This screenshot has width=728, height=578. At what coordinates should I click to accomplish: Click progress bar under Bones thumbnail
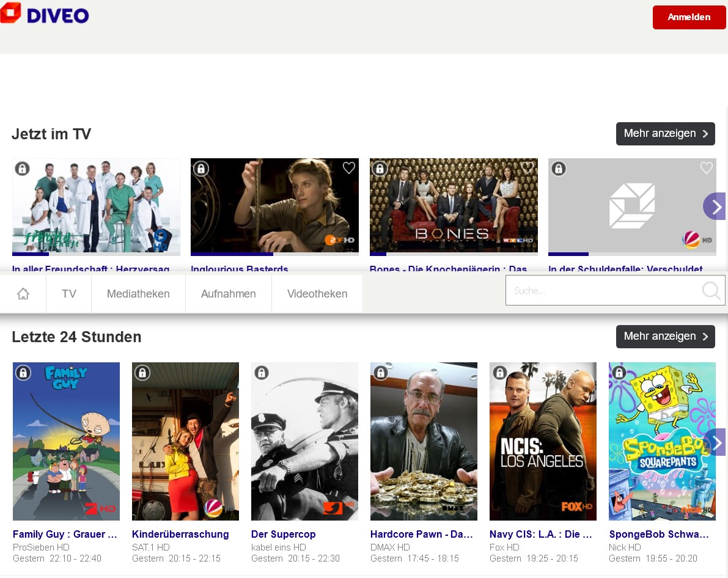454,254
